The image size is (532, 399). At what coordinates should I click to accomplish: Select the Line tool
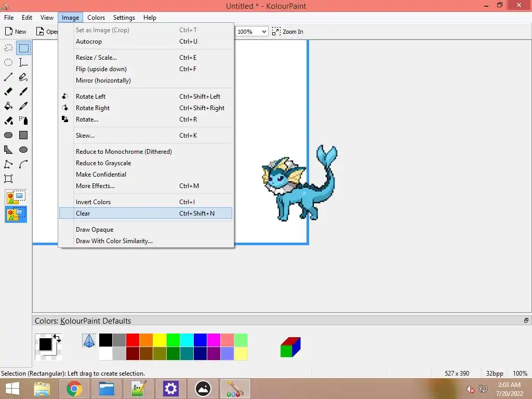[x=8, y=77]
